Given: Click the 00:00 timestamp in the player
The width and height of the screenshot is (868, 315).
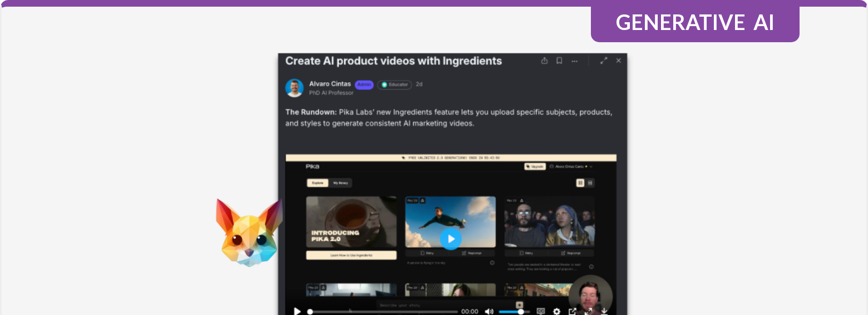Looking at the screenshot, I should click(x=470, y=312).
